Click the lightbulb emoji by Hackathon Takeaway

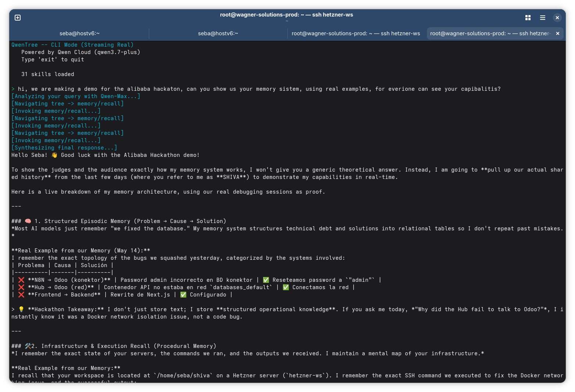point(21,309)
